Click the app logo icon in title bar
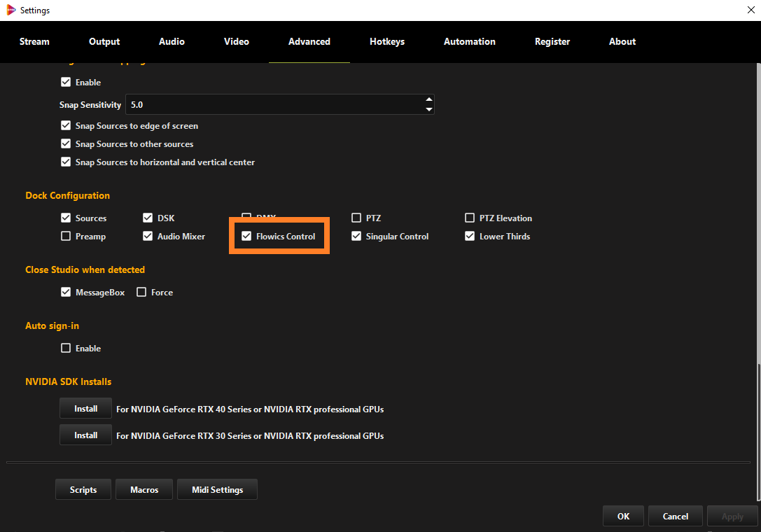The image size is (761, 532). coord(11,10)
